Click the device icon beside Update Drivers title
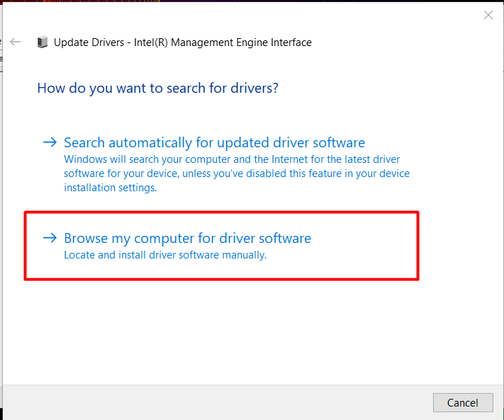The height and width of the screenshot is (420, 504). click(x=43, y=42)
